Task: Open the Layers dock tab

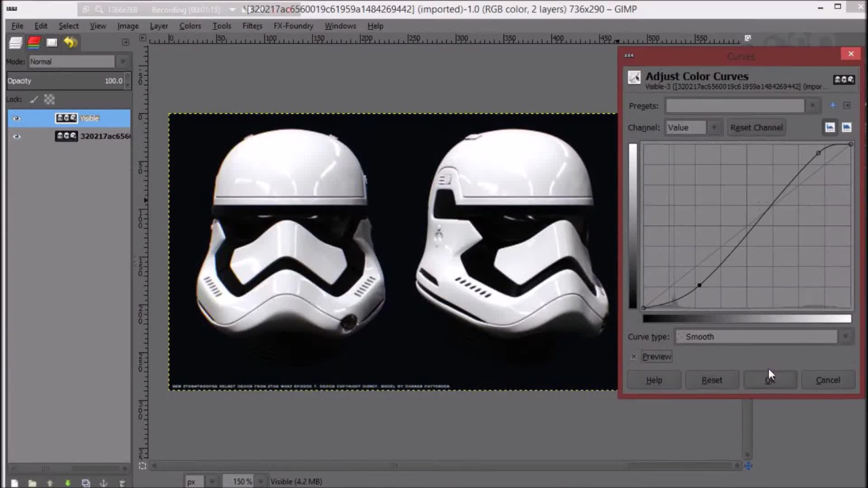Action: (x=15, y=43)
